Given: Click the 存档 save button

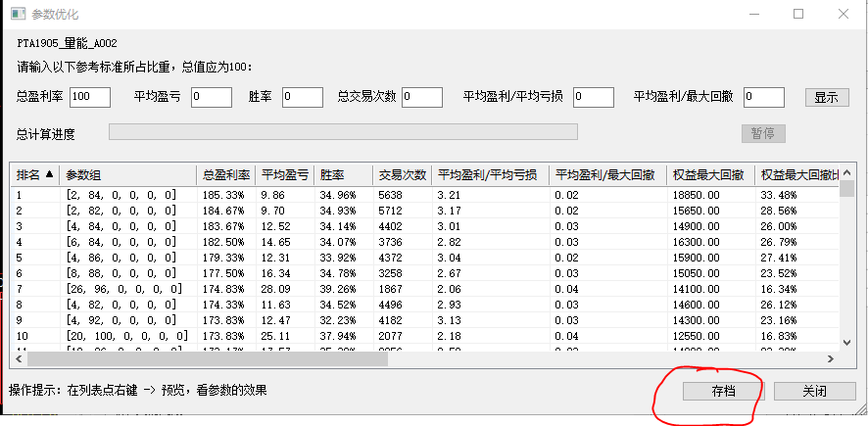Looking at the screenshot, I should (x=709, y=391).
